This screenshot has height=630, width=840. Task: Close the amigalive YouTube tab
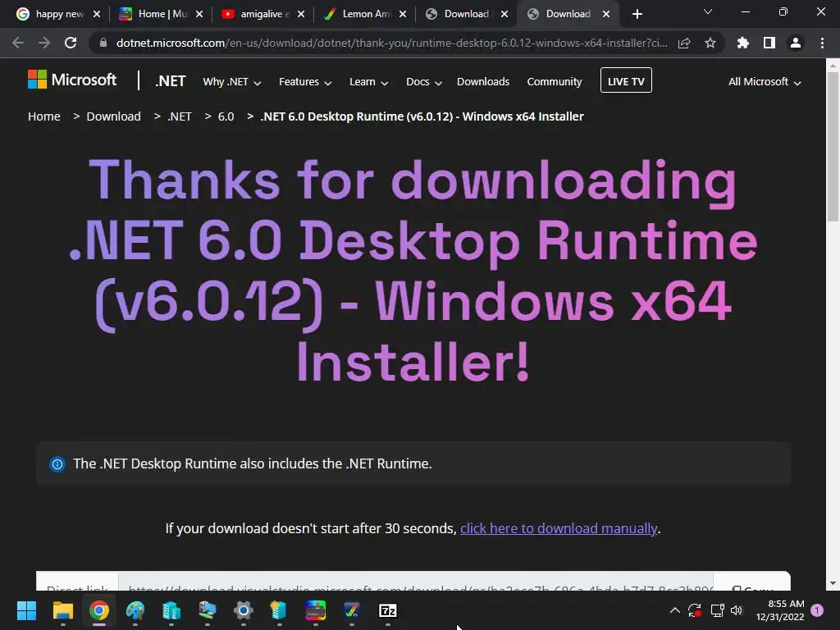(300, 14)
